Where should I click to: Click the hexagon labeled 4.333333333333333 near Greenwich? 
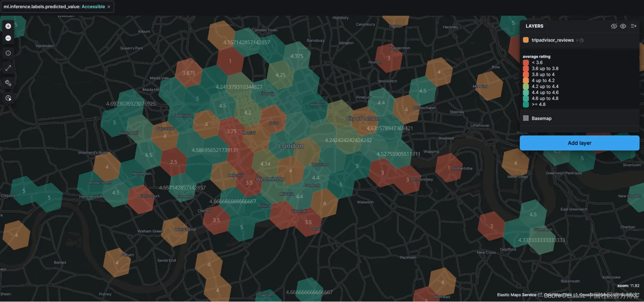tap(542, 240)
